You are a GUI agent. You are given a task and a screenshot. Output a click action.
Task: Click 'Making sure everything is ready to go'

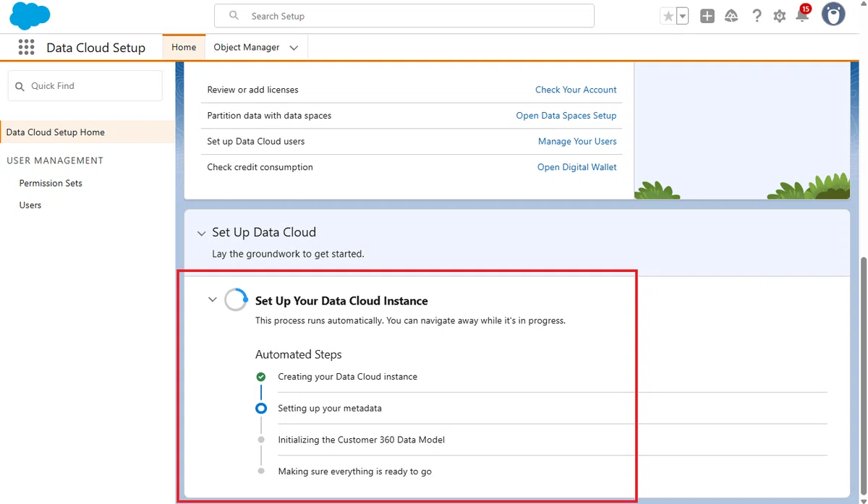coord(354,471)
